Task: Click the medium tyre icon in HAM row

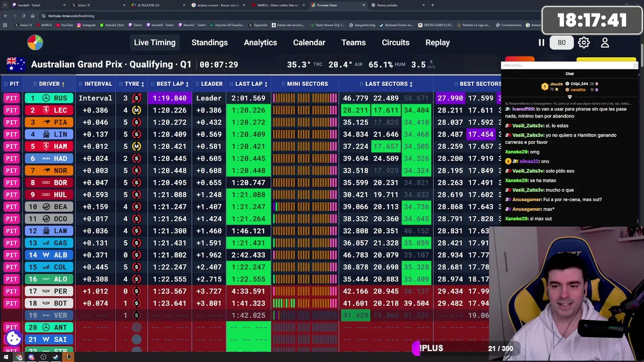Action: pyautogui.click(x=136, y=146)
